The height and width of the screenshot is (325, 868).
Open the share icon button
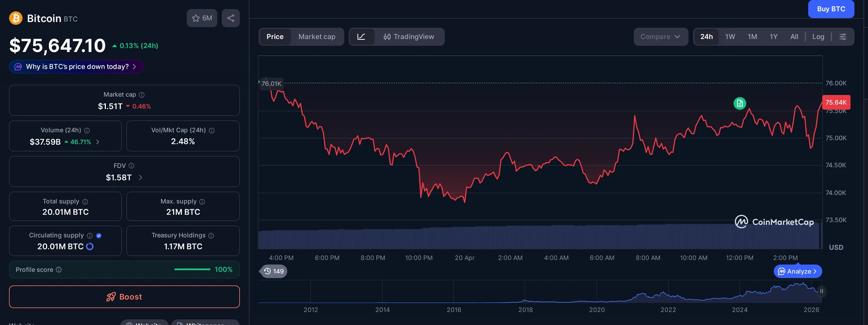231,18
